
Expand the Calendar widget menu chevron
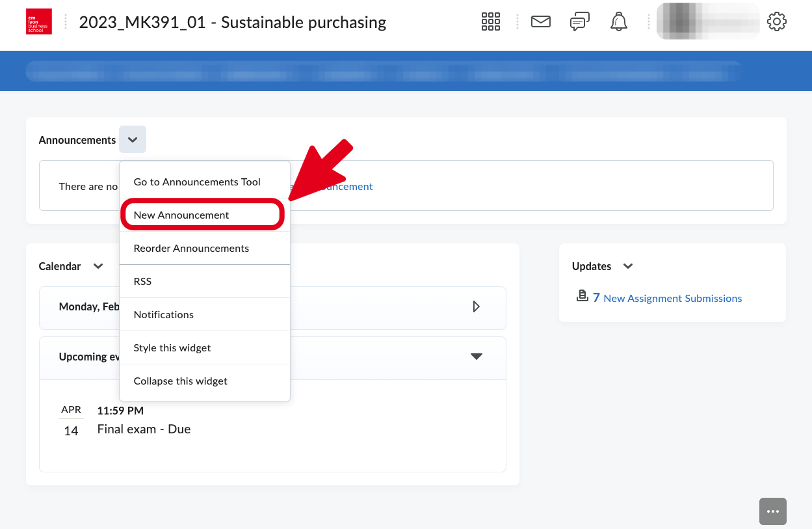[x=98, y=266]
